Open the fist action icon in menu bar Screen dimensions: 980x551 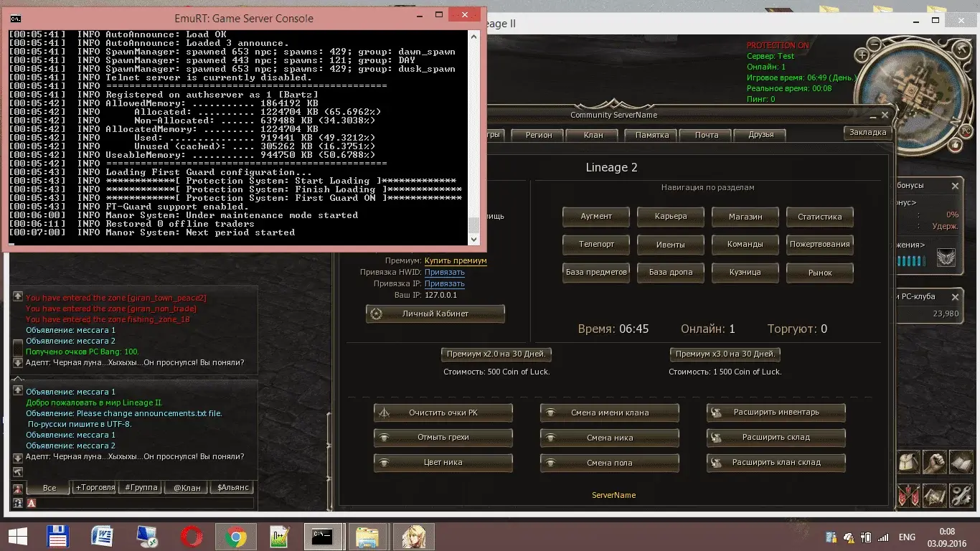pos(934,462)
